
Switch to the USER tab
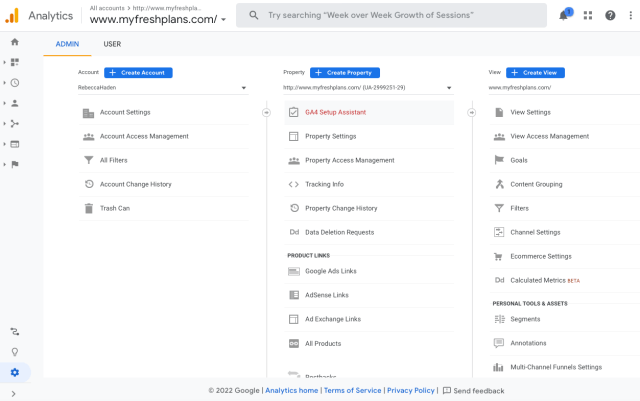tap(112, 44)
